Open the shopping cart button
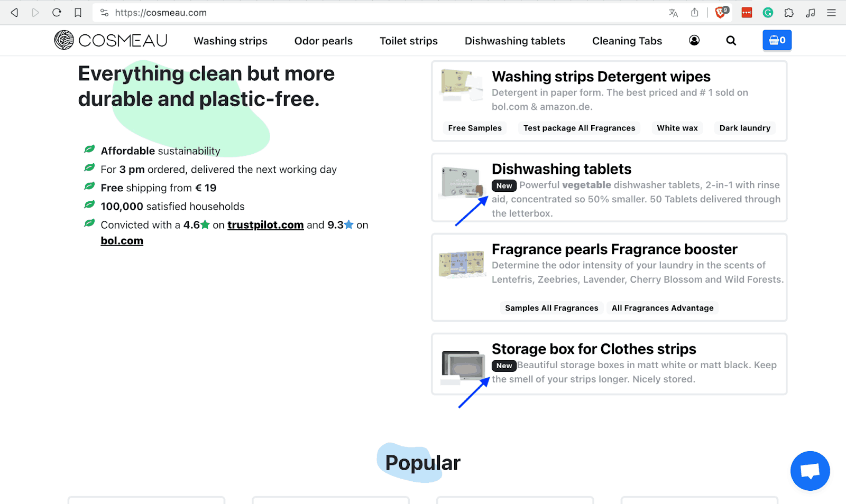The width and height of the screenshot is (846, 504). coord(776,40)
